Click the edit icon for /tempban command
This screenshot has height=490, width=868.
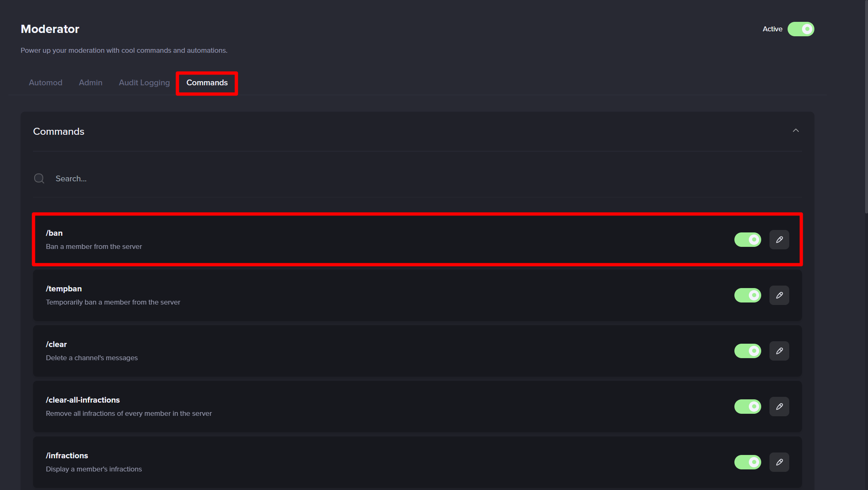[x=779, y=295]
